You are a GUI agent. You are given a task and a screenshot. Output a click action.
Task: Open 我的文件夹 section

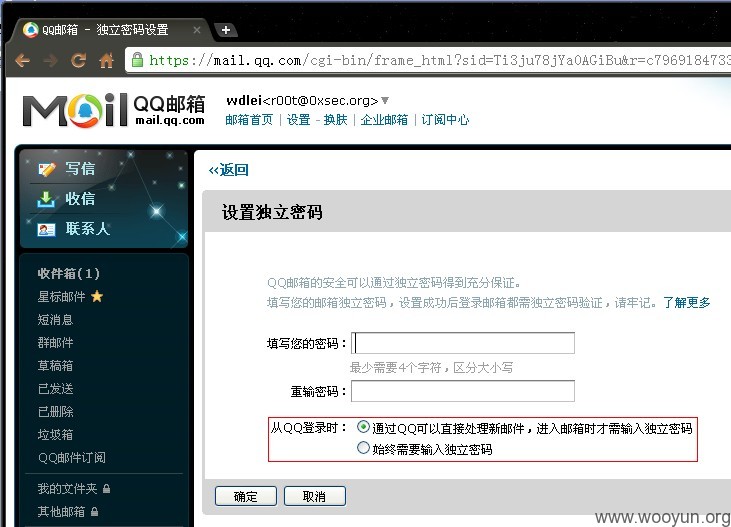(x=68, y=488)
